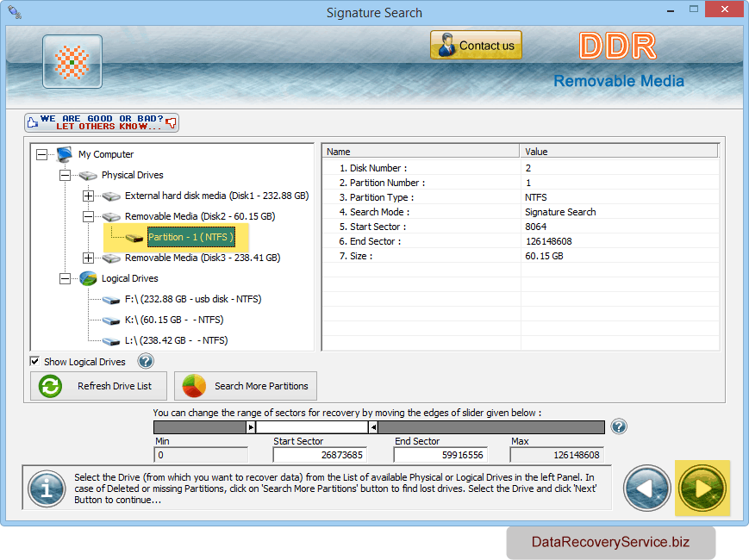The image size is (749, 560).
Task: Select L:\ (238.42 GB - NTFS) drive
Action: click(177, 340)
